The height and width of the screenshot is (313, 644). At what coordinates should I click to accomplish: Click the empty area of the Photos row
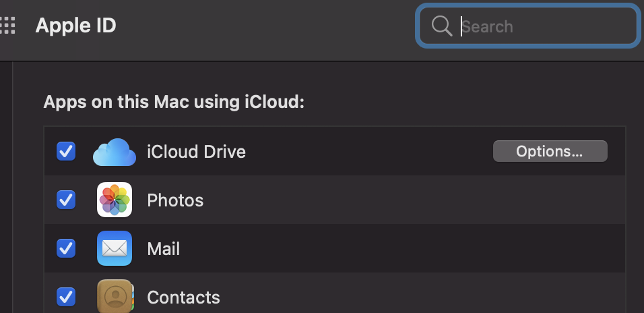(x=404, y=200)
